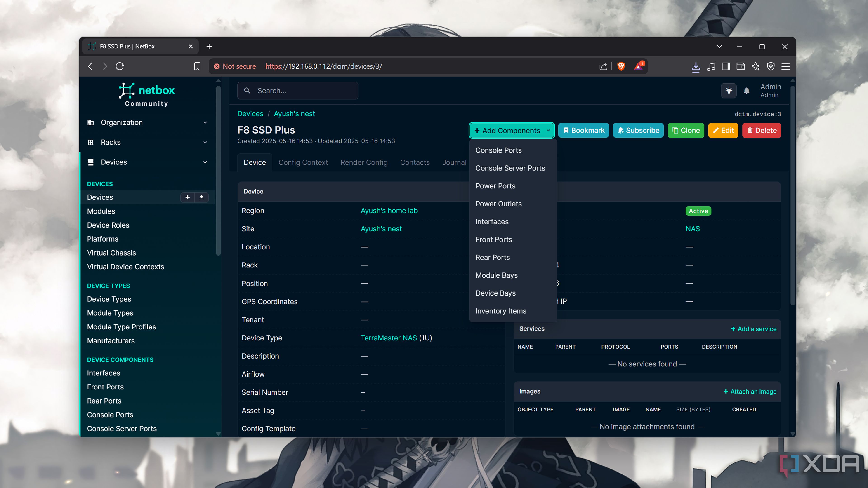Image resolution: width=868 pixels, height=488 pixels.
Task: Collapse the Devices sidebar section
Action: (x=205, y=162)
